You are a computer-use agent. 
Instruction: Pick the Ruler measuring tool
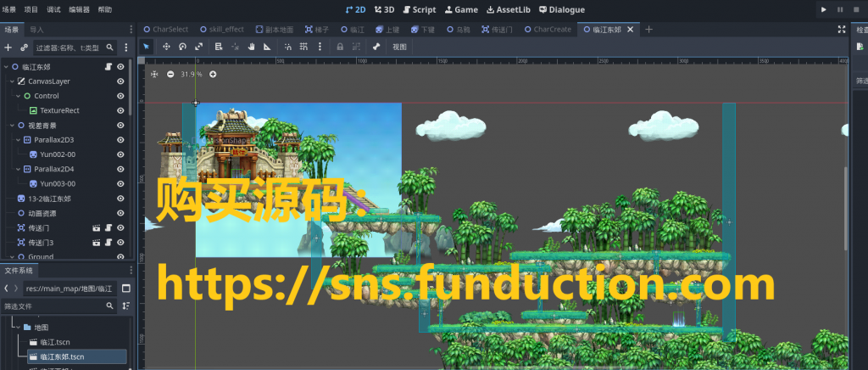[x=267, y=47]
